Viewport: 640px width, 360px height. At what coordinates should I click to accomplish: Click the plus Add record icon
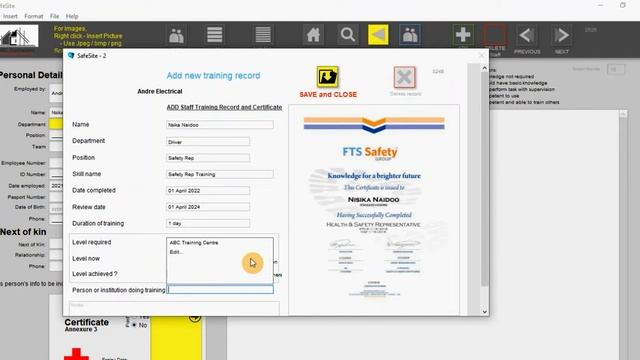pyautogui.click(x=463, y=35)
